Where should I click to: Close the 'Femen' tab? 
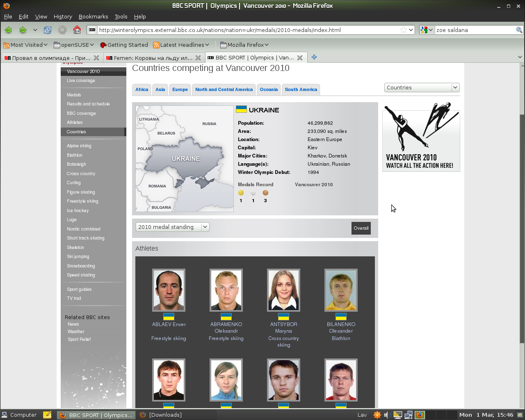pos(198,58)
